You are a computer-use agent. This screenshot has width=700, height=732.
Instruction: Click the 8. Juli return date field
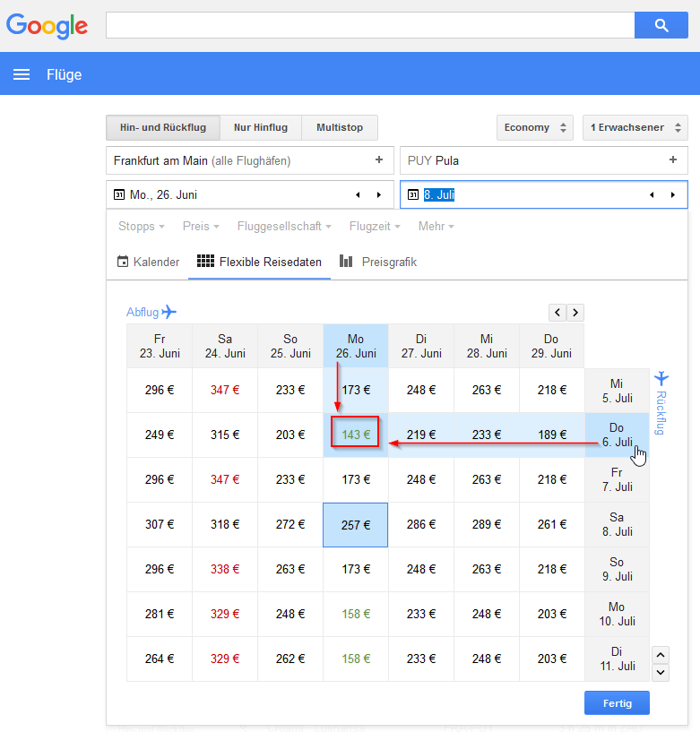point(543,194)
